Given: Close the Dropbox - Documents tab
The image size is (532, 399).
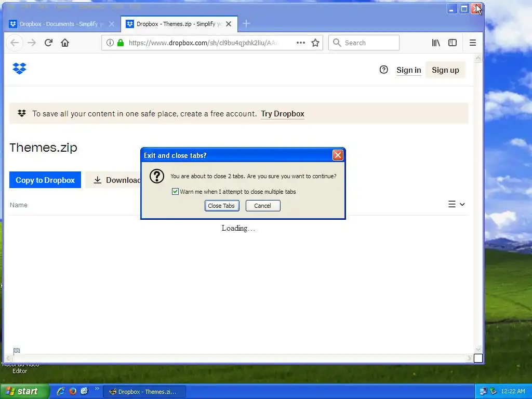Looking at the screenshot, I should click(111, 24).
